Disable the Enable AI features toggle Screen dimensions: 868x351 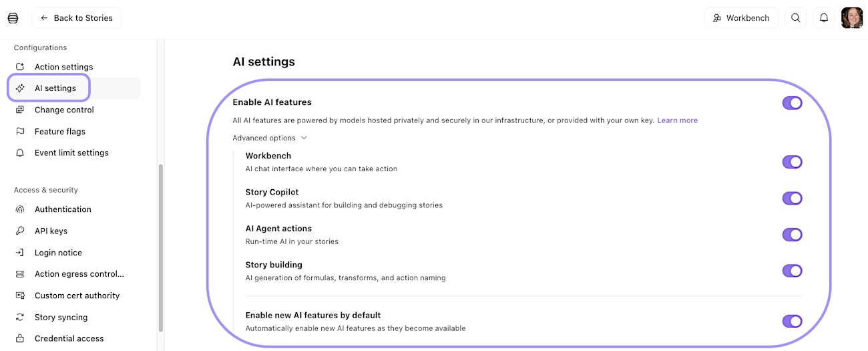coord(792,103)
